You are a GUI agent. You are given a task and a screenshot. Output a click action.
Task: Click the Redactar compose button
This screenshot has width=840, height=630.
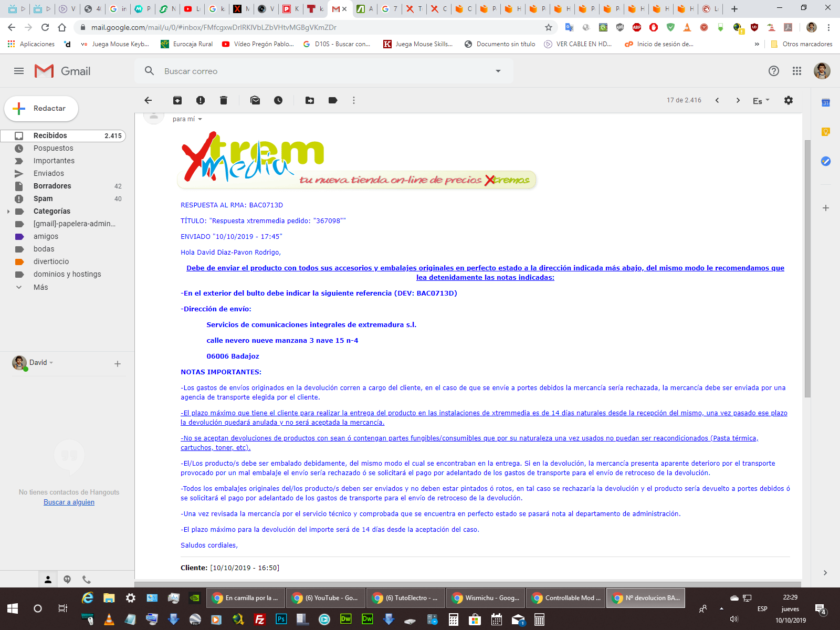tap(41, 109)
